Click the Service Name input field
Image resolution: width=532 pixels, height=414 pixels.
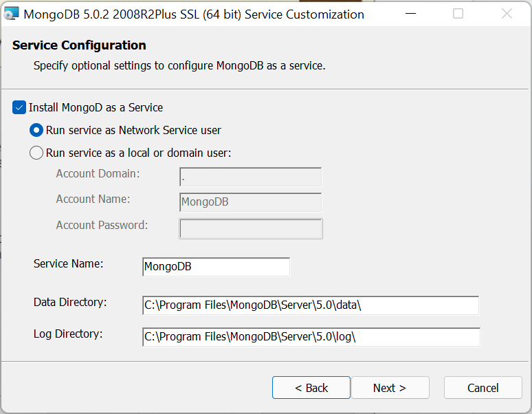pos(216,267)
